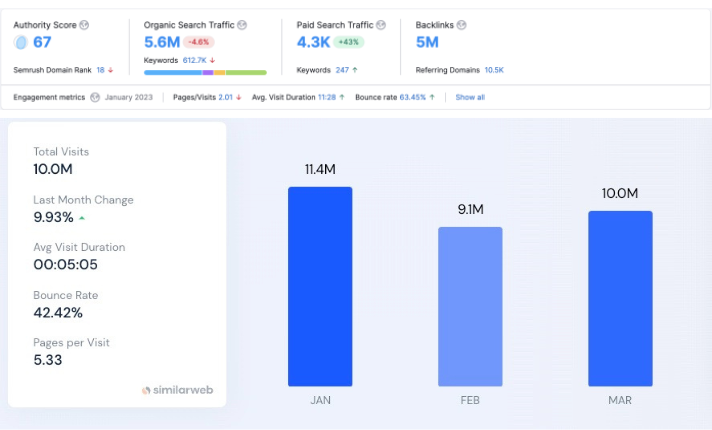Click Pages per Visit value 5.33

click(x=48, y=360)
